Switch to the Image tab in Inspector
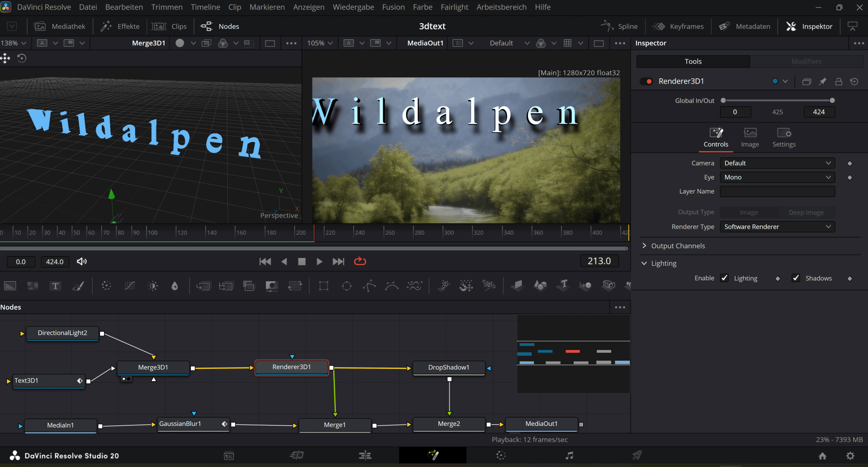Image resolution: width=868 pixels, height=467 pixels. [x=750, y=138]
